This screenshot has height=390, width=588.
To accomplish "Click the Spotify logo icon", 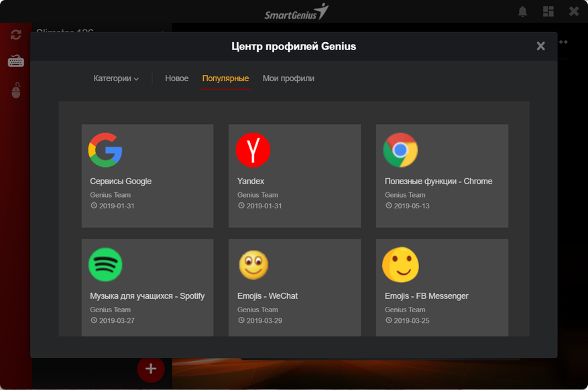I will [x=105, y=265].
